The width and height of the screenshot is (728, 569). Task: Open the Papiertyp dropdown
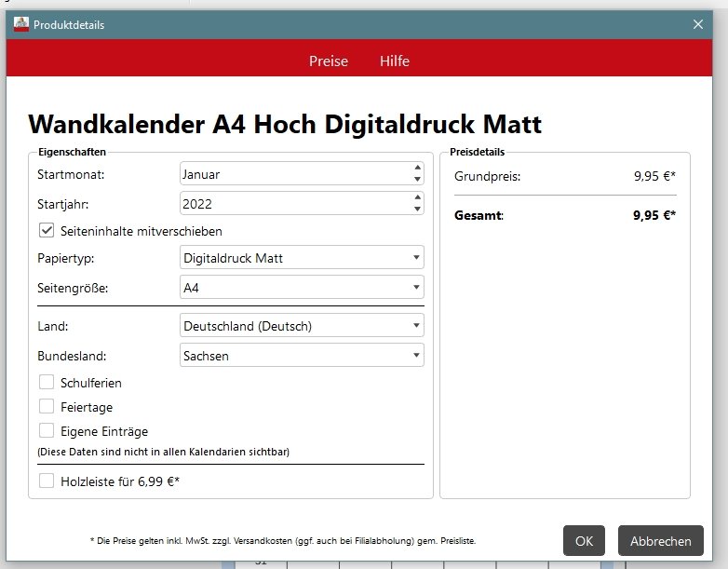click(x=301, y=258)
